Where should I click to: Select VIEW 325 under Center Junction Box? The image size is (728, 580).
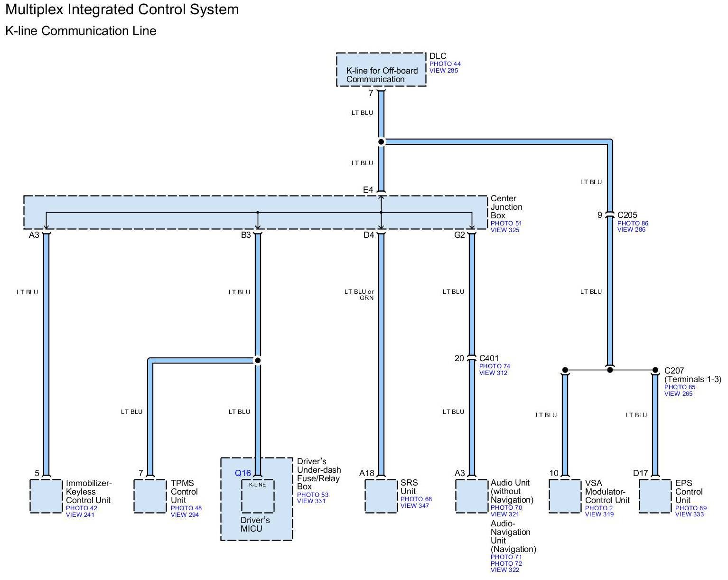[x=505, y=230]
